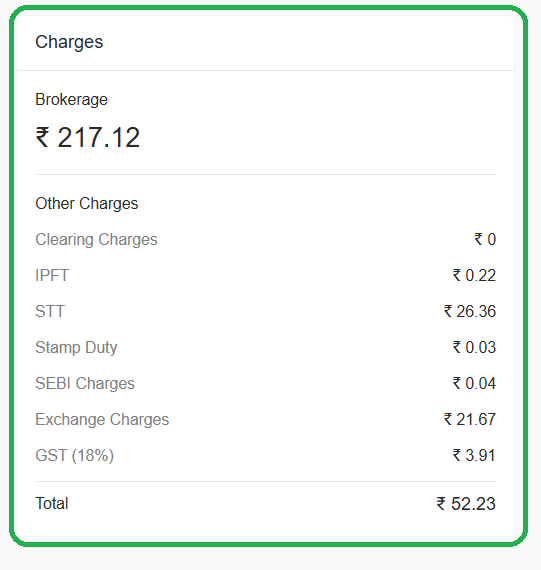Select the IPFT row label
The height and width of the screenshot is (570, 541).
(x=52, y=275)
